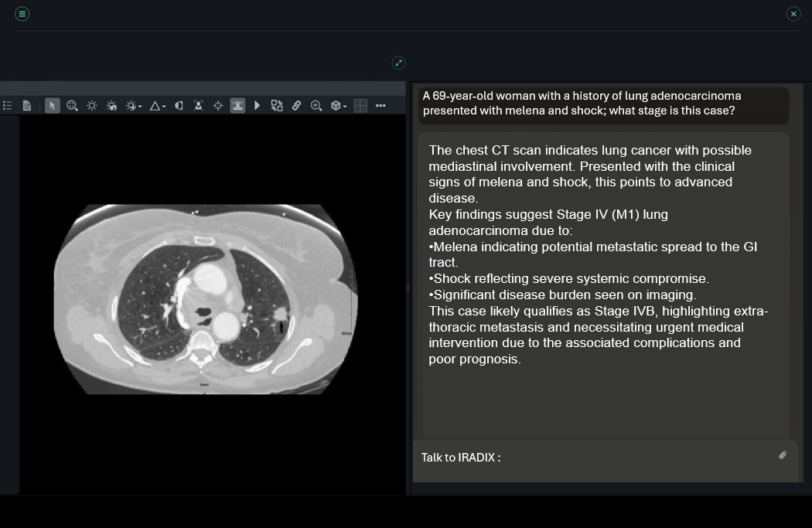812x528 pixels.
Task: Open the hamburger menu at top left
Action: click(x=22, y=14)
